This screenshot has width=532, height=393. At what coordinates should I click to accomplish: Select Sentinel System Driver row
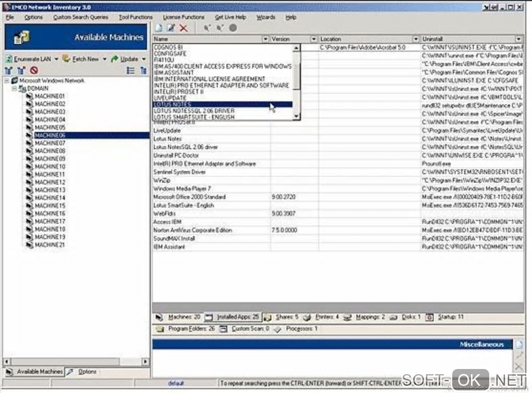(x=337, y=172)
